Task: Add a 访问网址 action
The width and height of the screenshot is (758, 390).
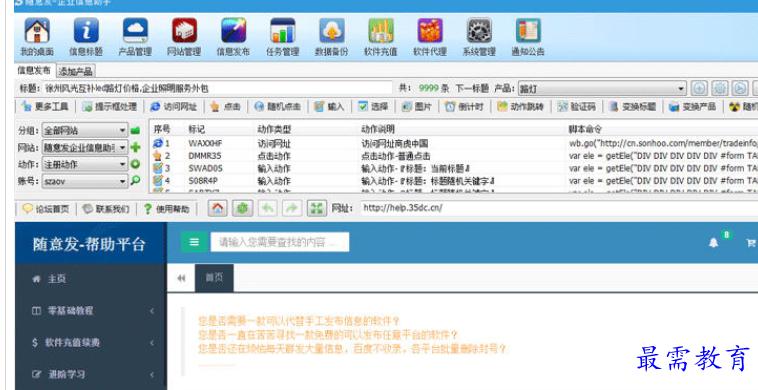Action: [174, 106]
